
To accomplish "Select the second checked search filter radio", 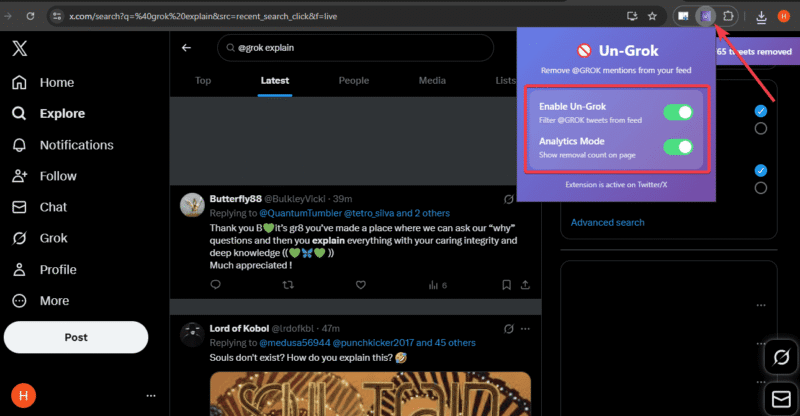I will click(x=760, y=170).
